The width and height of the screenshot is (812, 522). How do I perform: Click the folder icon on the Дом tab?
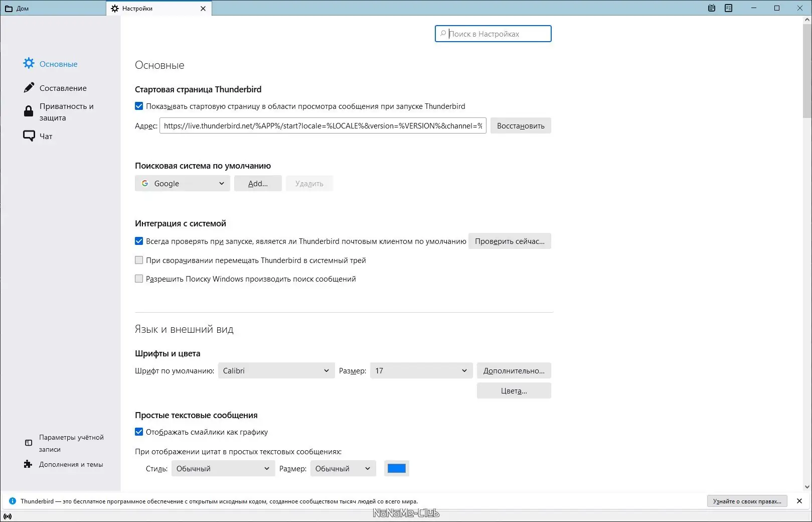coord(9,9)
